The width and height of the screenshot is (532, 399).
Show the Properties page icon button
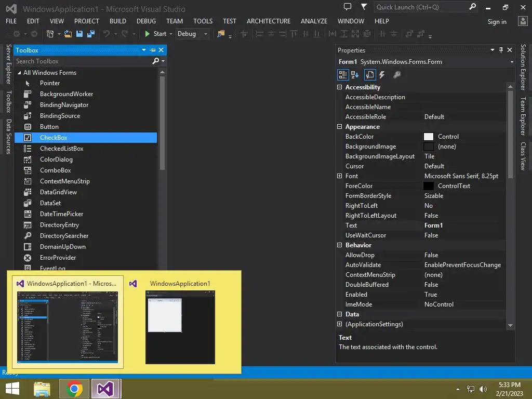point(370,75)
